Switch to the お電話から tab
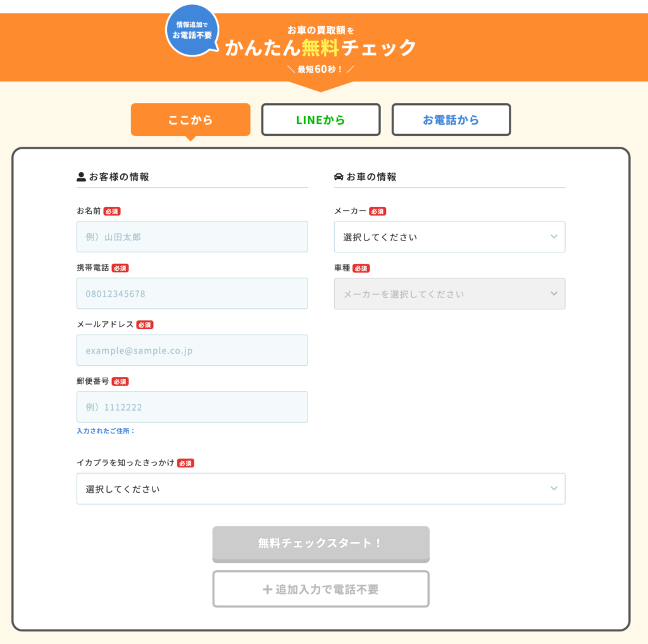 [x=451, y=120]
